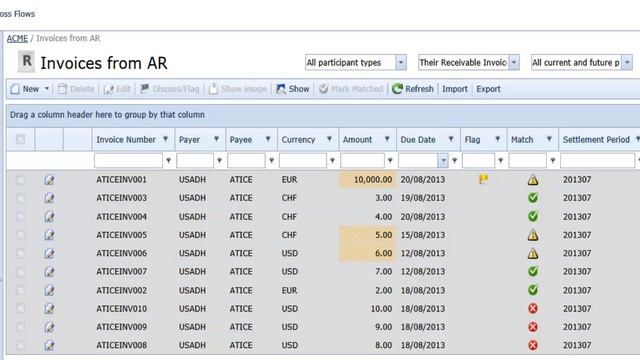Click green matched icon for ATICEINV004
Image resolution: width=640 pixels, height=360 pixels.
click(x=533, y=216)
